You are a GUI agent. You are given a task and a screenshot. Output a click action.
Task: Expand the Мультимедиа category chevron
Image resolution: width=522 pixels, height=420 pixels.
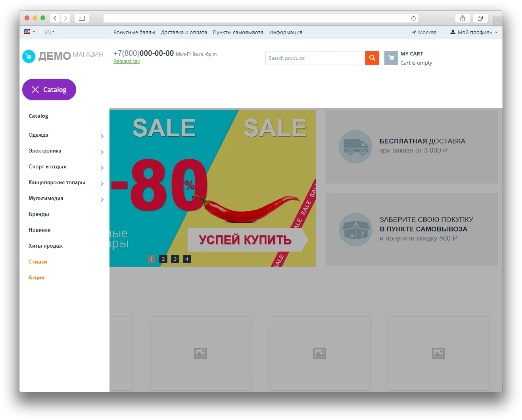(102, 200)
